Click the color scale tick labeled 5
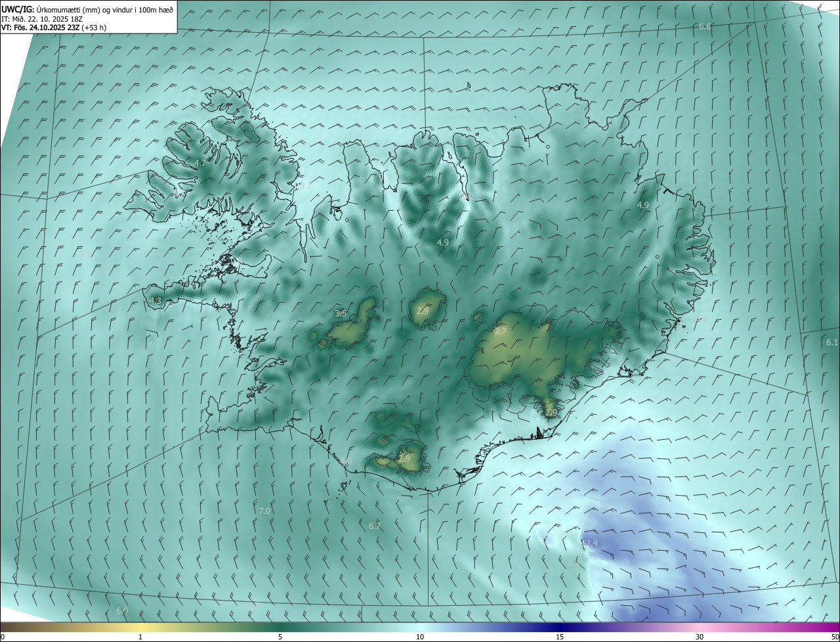 pyautogui.click(x=280, y=637)
